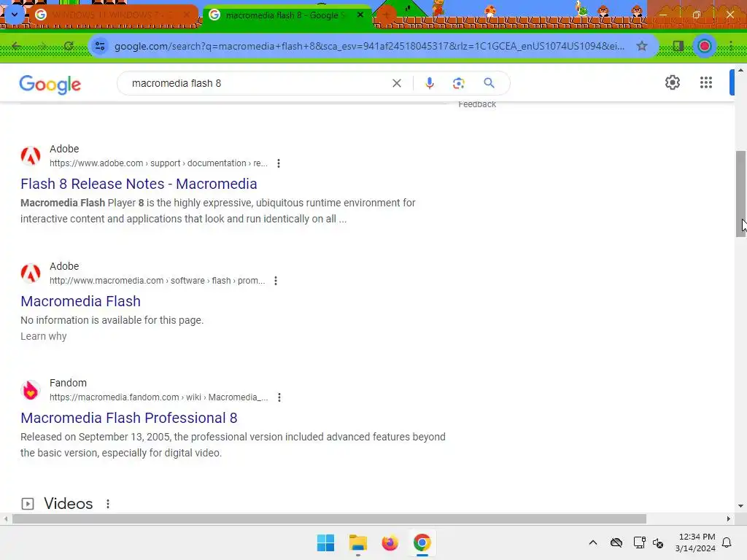Click the Fandom favicon
This screenshot has height=560, width=747.
pyautogui.click(x=31, y=390)
